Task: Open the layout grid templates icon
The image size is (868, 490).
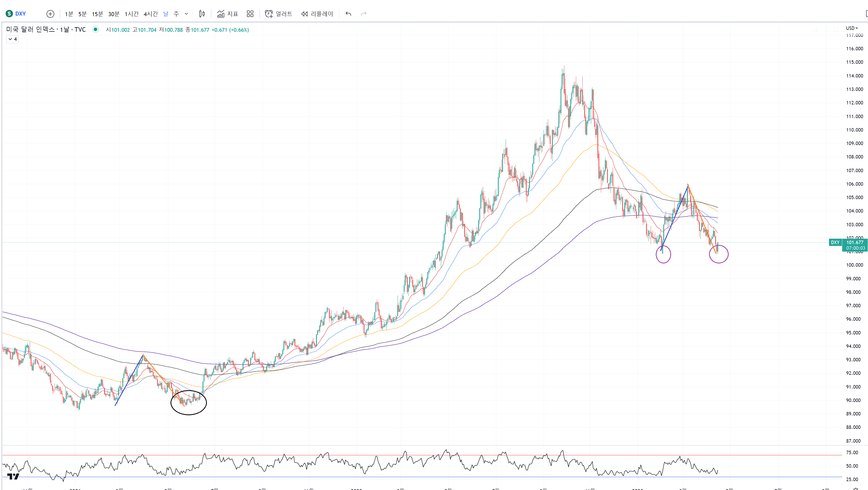Action: click(x=250, y=14)
